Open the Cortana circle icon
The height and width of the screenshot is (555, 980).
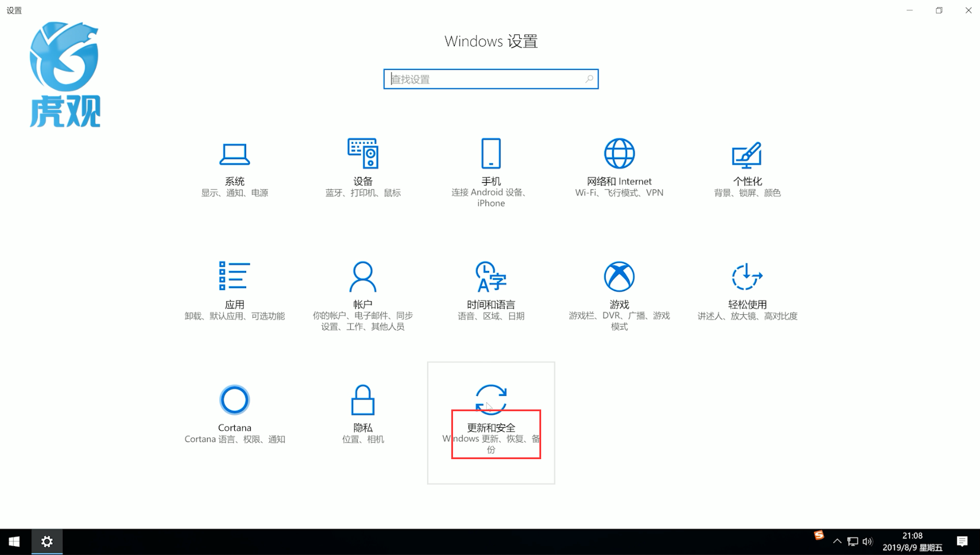[x=235, y=400]
